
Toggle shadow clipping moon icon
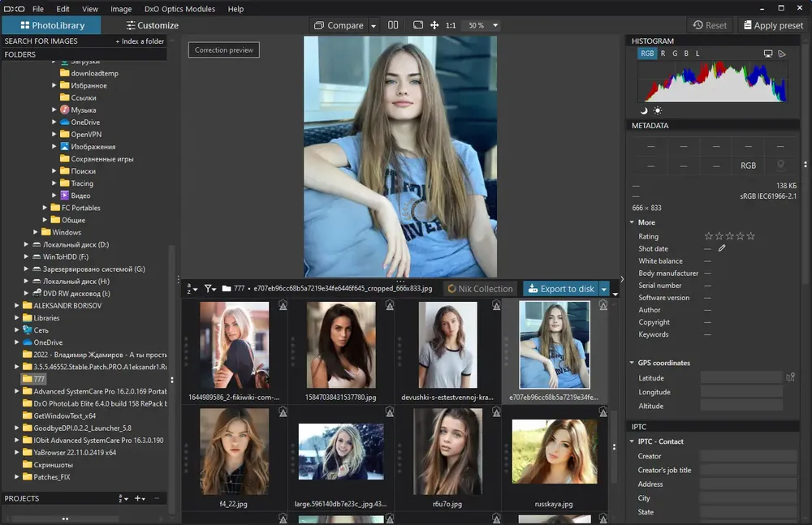644,110
